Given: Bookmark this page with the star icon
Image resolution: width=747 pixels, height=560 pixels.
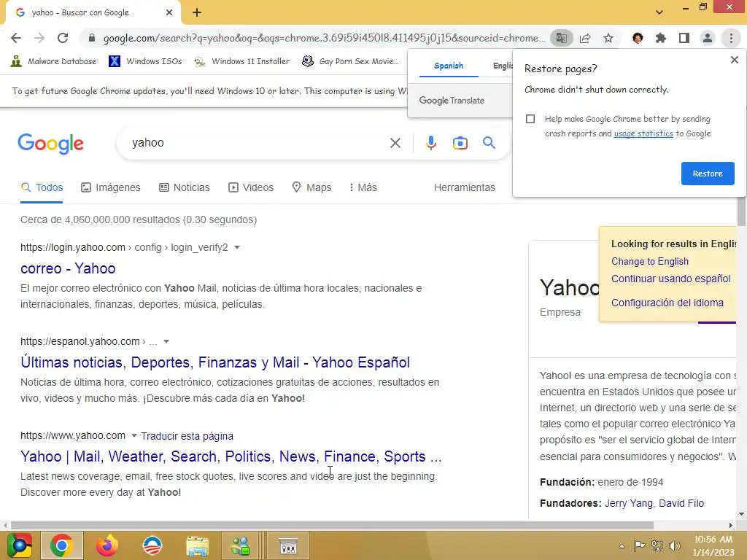Looking at the screenshot, I should pyautogui.click(x=608, y=38).
